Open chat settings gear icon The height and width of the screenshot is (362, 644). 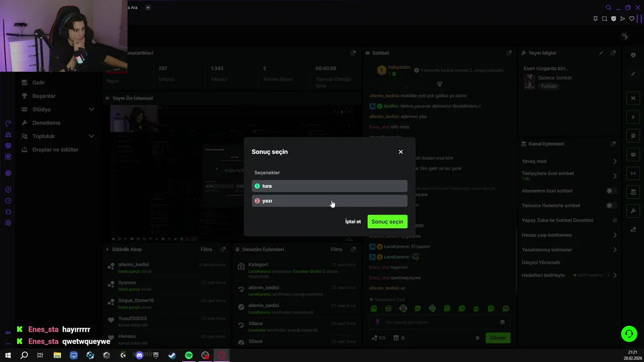point(477,338)
